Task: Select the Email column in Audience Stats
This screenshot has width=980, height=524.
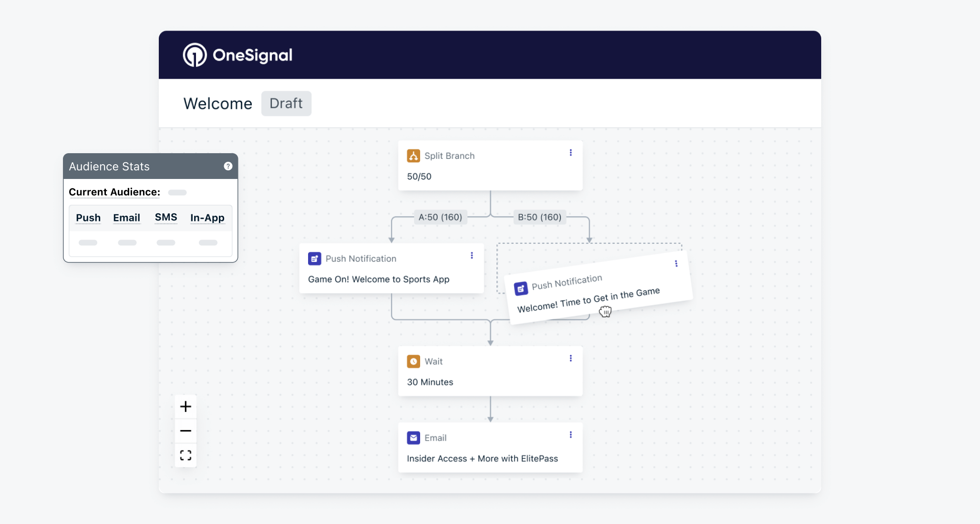Action: tap(127, 218)
